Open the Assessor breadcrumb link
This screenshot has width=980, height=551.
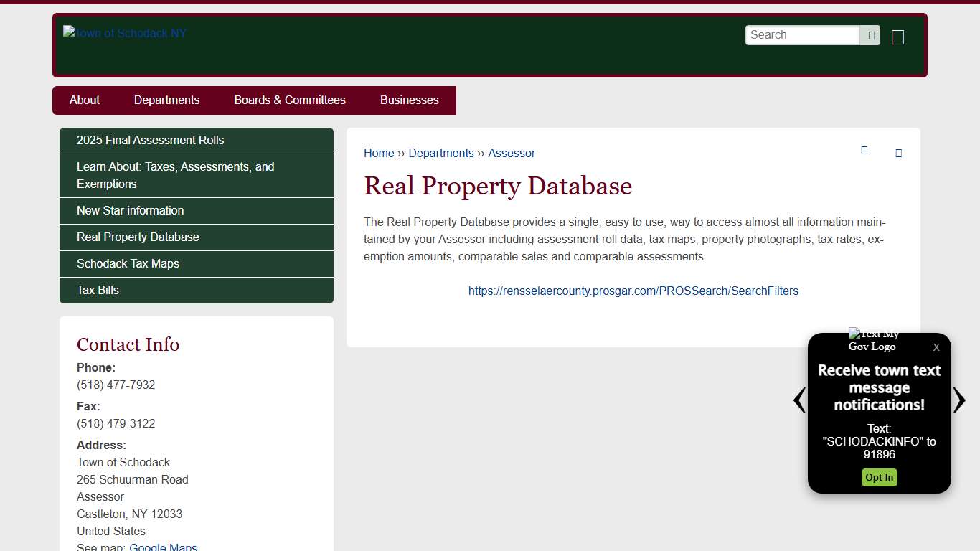pyautogui.click(x=512, y=153)
